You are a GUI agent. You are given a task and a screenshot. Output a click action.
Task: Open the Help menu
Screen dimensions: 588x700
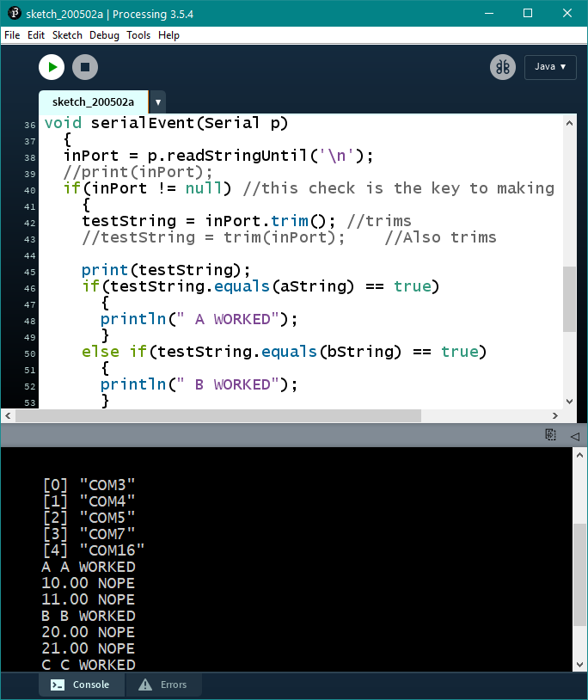[168, 35]
